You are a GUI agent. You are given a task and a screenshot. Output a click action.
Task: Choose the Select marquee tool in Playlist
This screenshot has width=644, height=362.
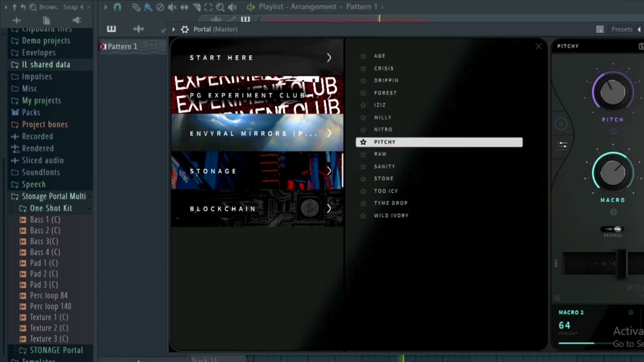208,7
